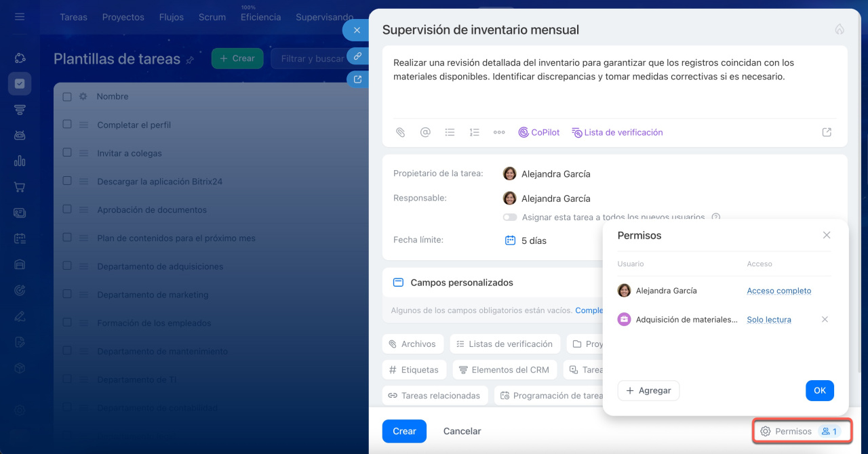Check the box for Departamento de adquisiciones
Viewport: 868px width, 454px height.
67,266
